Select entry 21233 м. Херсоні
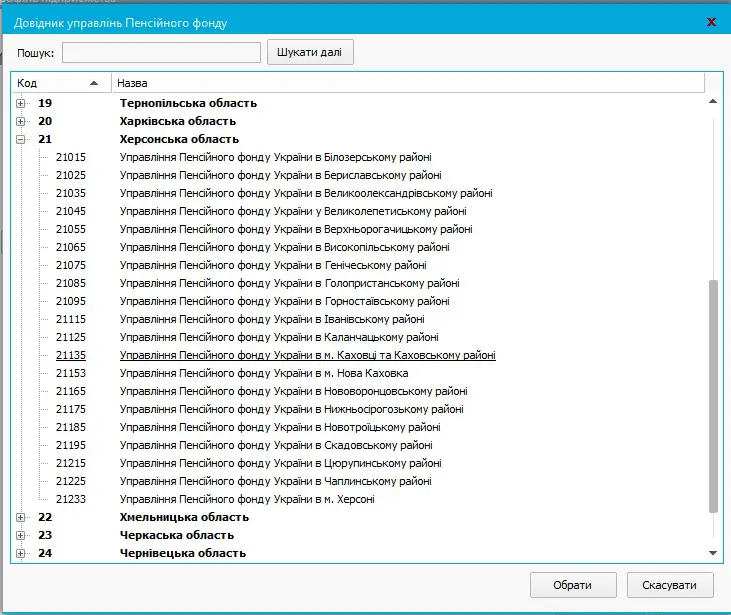 point(247,499)
